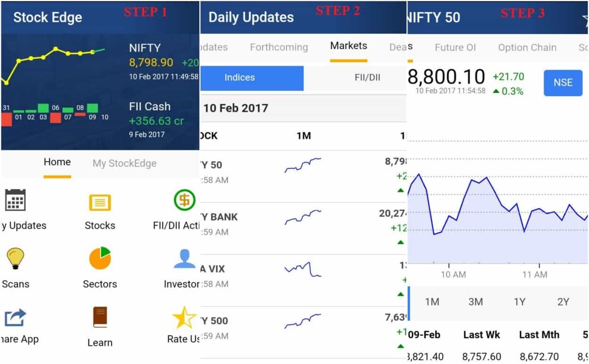Open FII/DII Activity dollar icon

click(184, 200)
